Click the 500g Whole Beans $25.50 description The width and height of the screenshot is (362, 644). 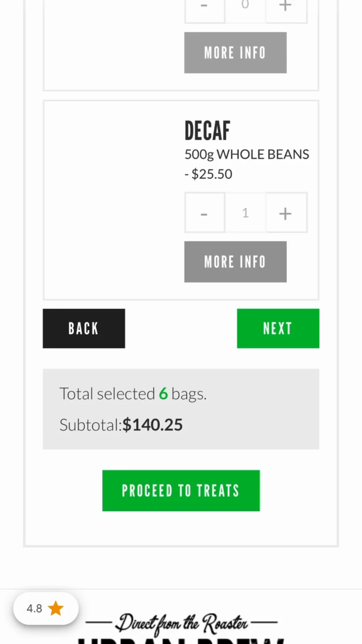pos(247,164)
